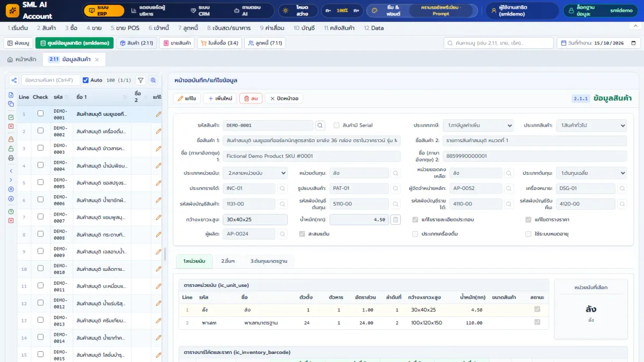Click the copy icon in left sidebar
Screen dimensions: 644x362
11,104
